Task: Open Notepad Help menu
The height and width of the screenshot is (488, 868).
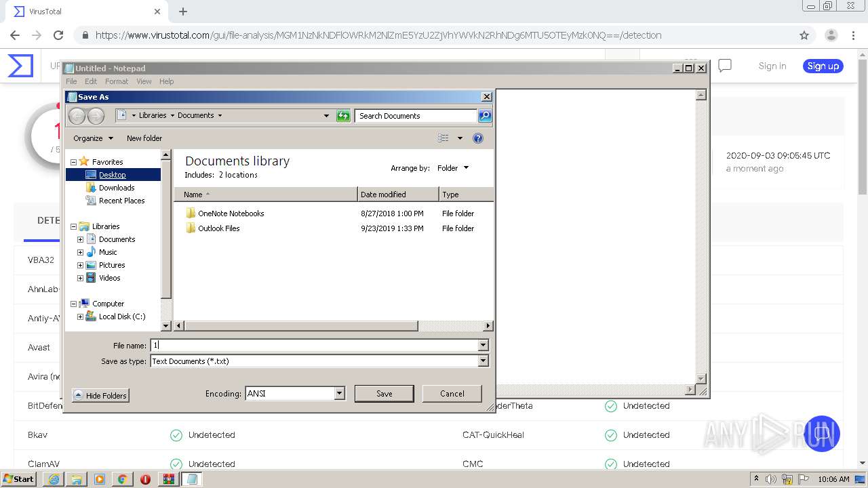Action: [166, 81]
